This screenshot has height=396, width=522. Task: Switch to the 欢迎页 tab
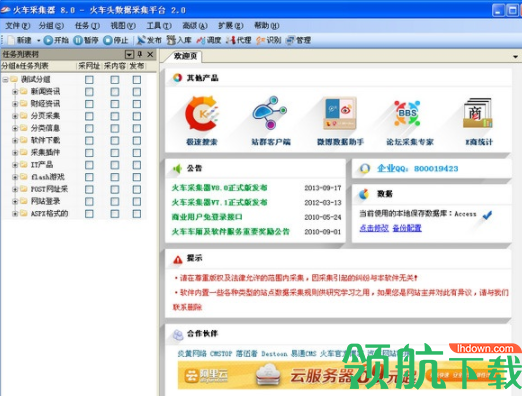coord(185,56)
